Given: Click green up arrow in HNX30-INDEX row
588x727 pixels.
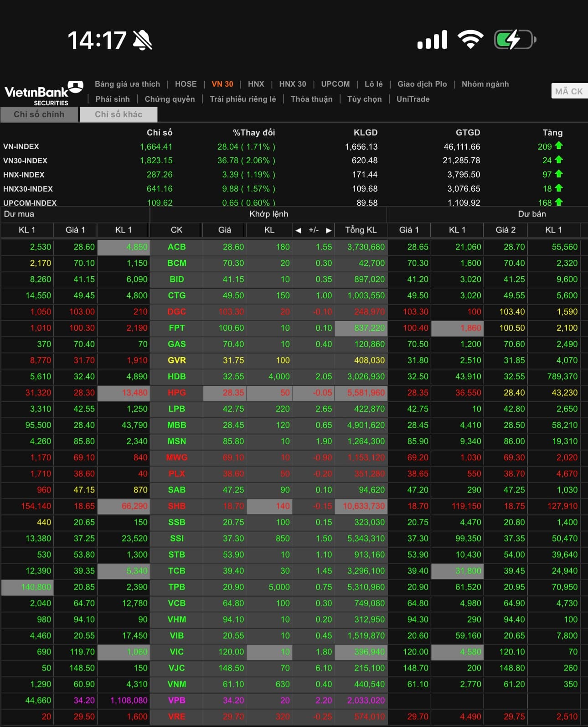Looking at the screenshot, I should click(x=559, y=188).
